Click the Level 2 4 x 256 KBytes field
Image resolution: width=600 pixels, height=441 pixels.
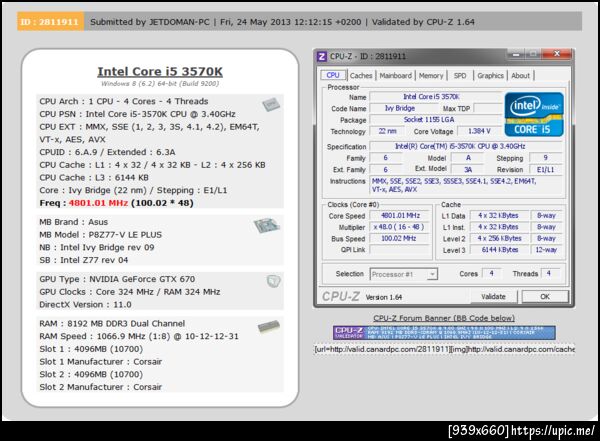point(500,238)
